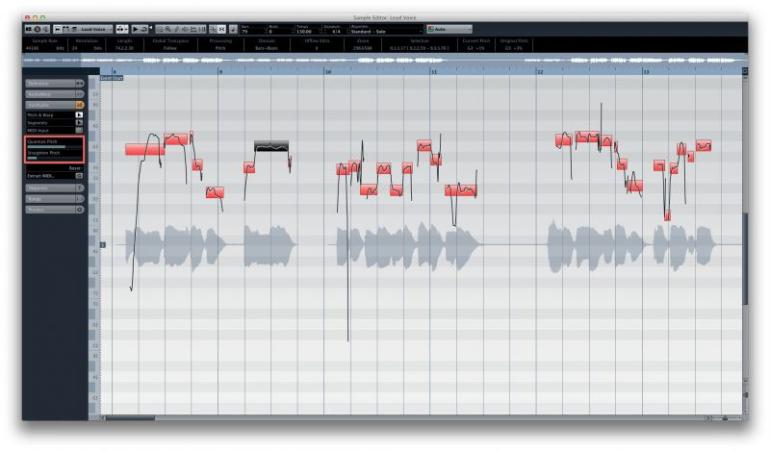The width and height of the screenshot is (770, 451).
Task: Click the Event Start flag
Action: coord(111,78)
